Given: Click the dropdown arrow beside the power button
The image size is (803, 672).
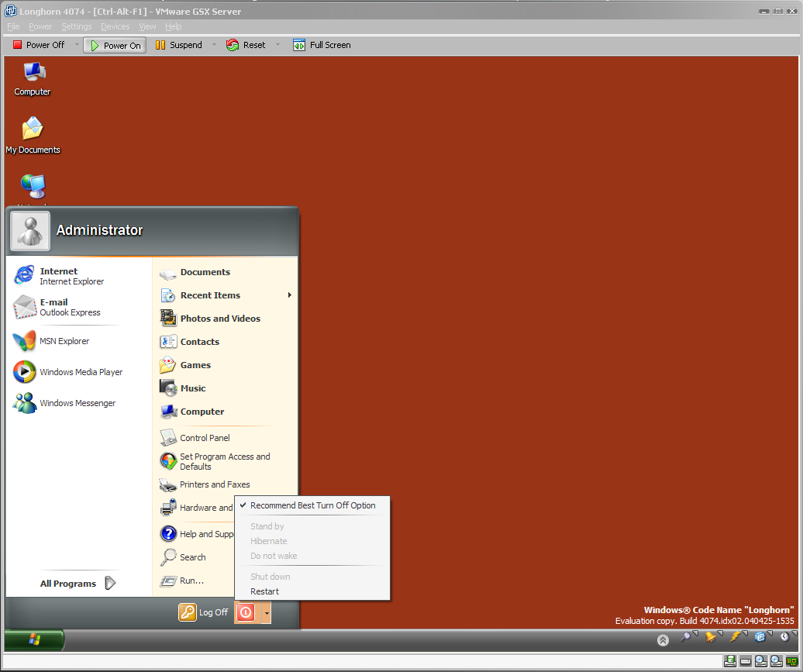Looking at the screenshot, I should 266,612.
